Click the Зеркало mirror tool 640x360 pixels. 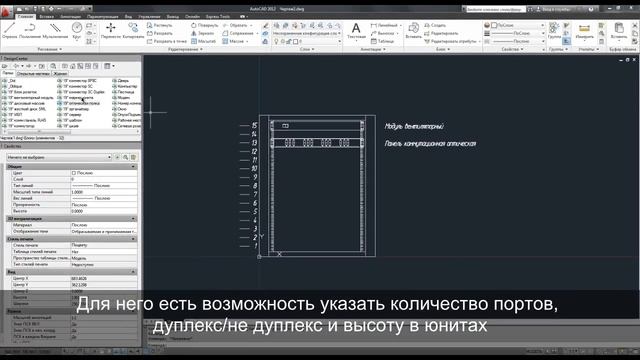click(x=202, y=33)
